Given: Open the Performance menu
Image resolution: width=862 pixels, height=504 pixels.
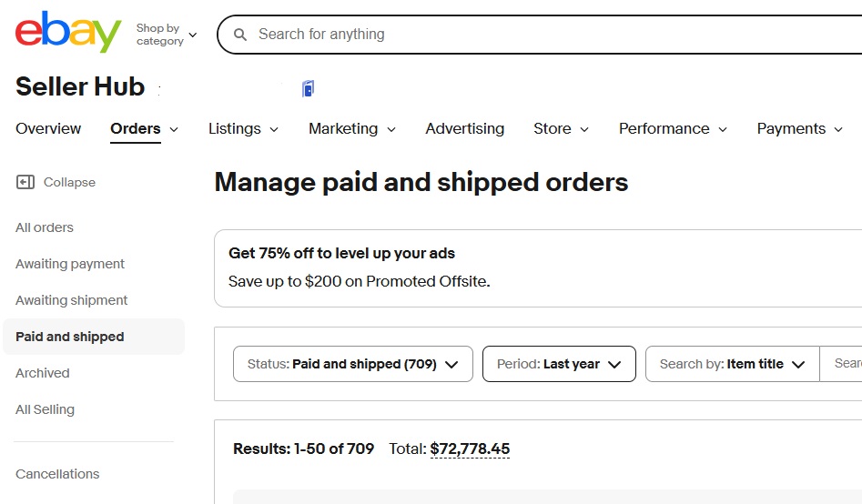Looking at the screenshot, I should (x=673, y=128).
